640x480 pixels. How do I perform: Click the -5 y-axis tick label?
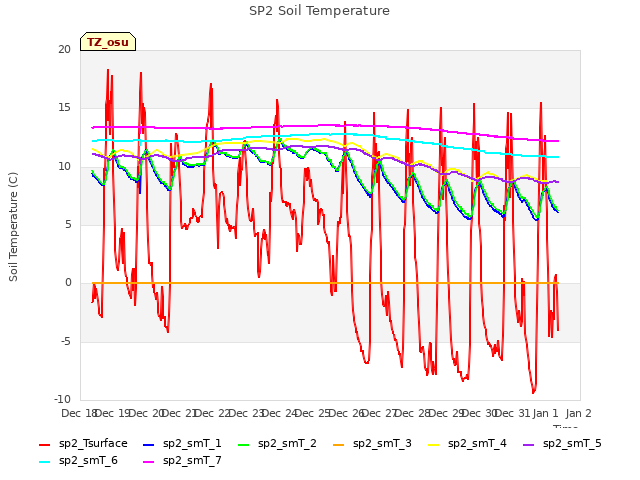(66, 341)
